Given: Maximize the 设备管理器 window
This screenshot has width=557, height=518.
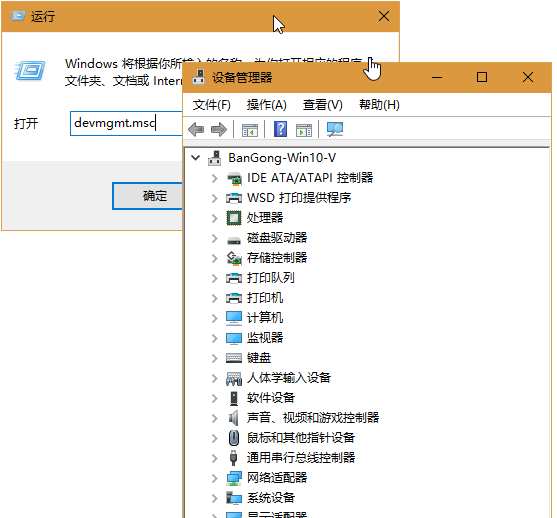Looking at the screenshot, I should (x=482, y=77).
